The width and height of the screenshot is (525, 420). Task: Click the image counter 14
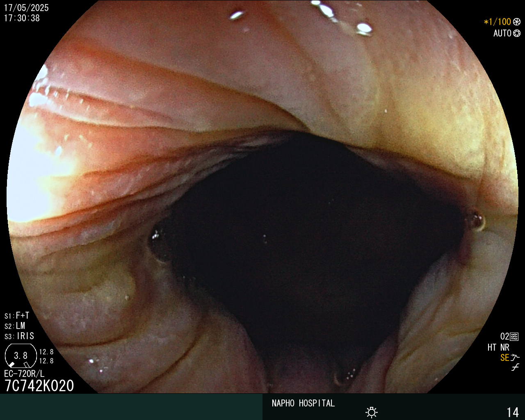point(513,412)
